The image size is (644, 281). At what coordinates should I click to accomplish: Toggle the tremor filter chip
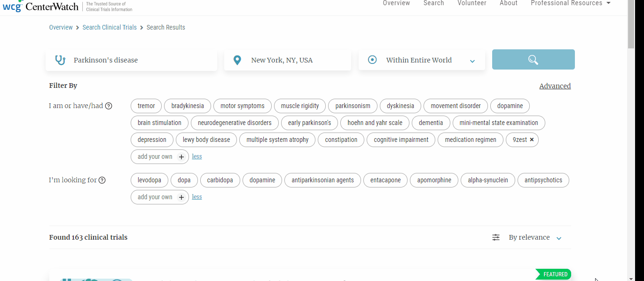(146, 106)
